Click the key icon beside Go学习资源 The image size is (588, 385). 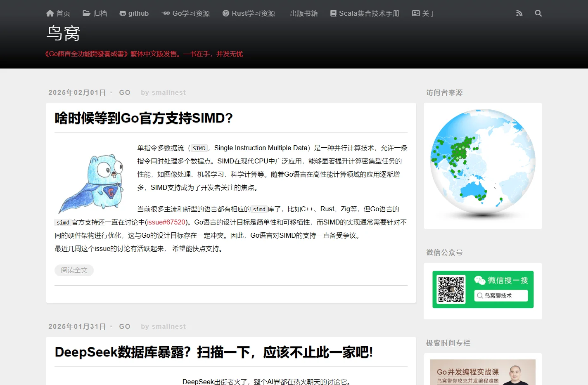pos(166,13)
